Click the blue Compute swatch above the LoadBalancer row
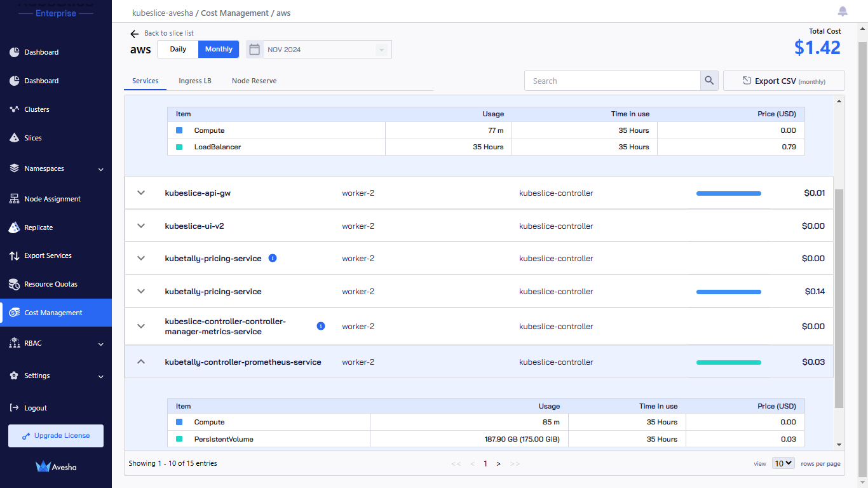 point(179,130)
